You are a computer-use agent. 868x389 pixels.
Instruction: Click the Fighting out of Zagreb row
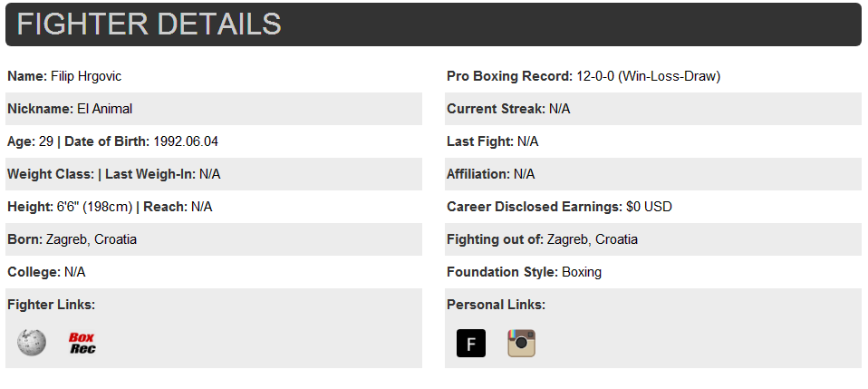click(653, 239)
